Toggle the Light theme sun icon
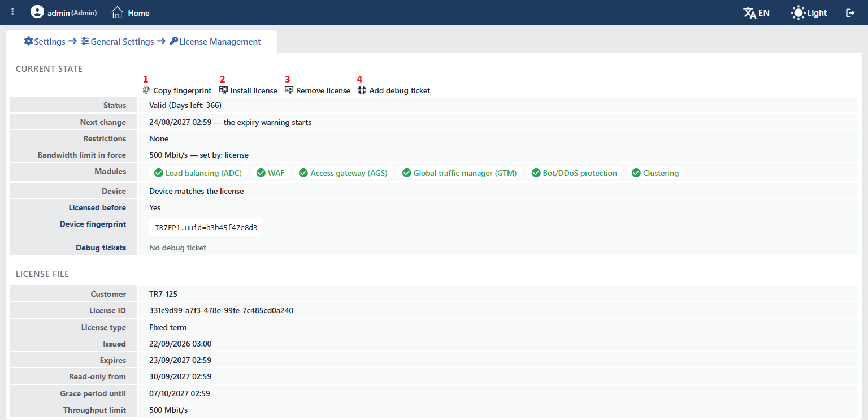The height and width of the screenshot is (420, 868). click(798, 12)
